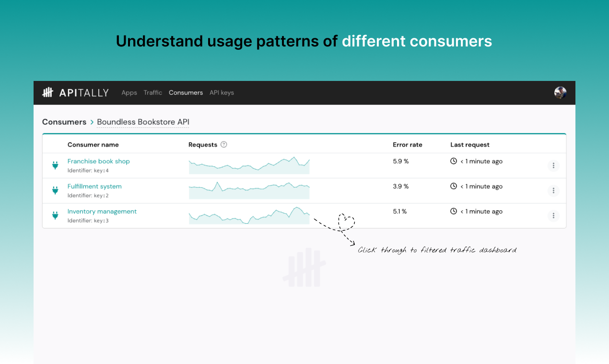This screenshot has height=364, width=609.
Task: Click last request time for Franchise book shop
Action: click(481, 161)
